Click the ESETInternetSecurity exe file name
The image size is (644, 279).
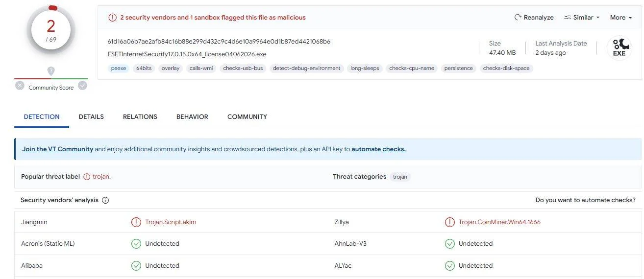coord(187,54)
